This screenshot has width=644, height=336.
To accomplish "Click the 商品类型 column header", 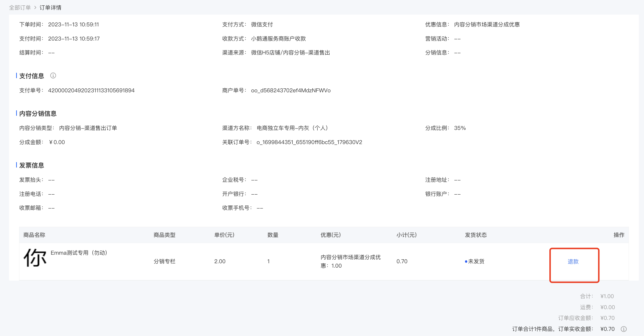I will pyautogui.click(x=165, y=235).
